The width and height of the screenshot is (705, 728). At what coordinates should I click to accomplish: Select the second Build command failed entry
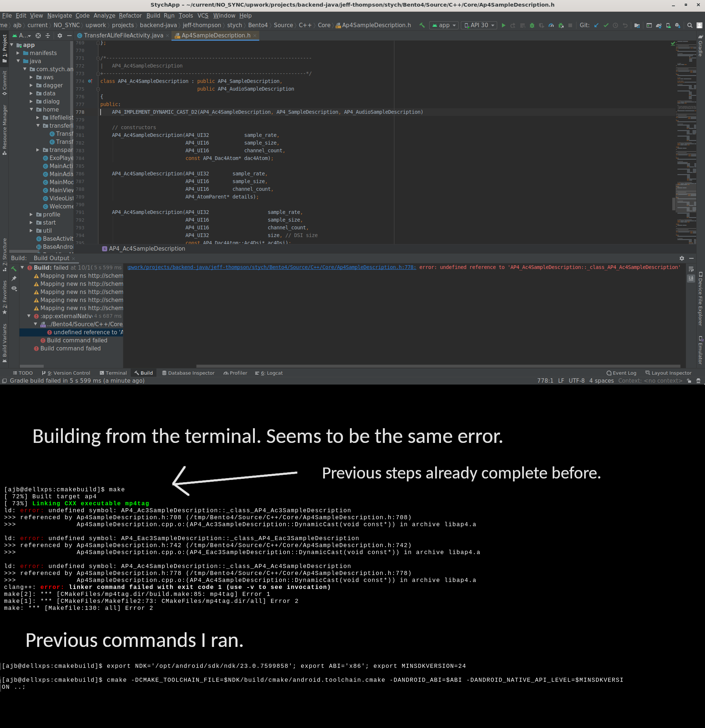coord(70,348)
